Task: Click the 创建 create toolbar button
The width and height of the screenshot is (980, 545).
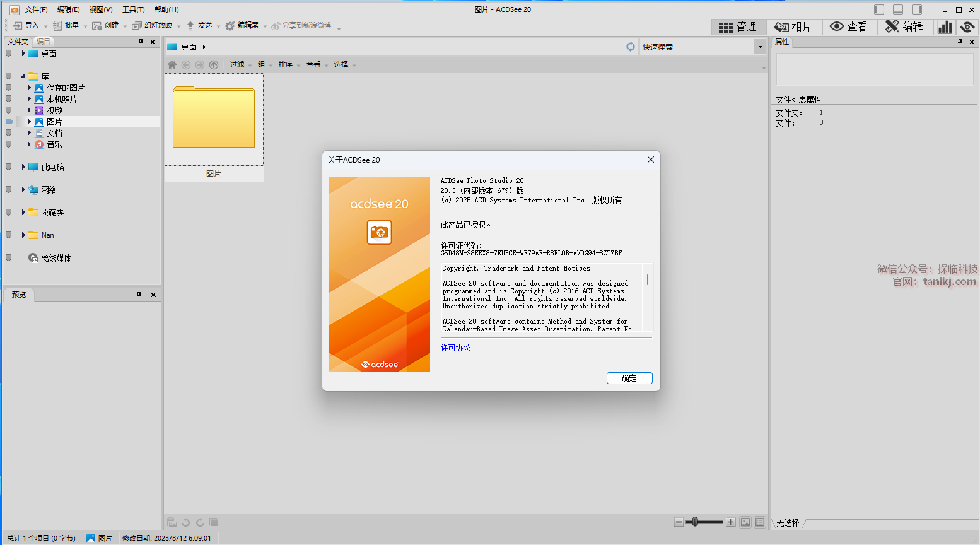Action: pos(106,26)
